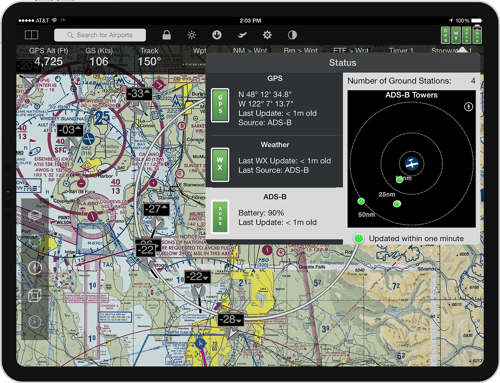Tap the green ADS-B indicator in Status panel
500x383 pixels.
pos(220,217)
